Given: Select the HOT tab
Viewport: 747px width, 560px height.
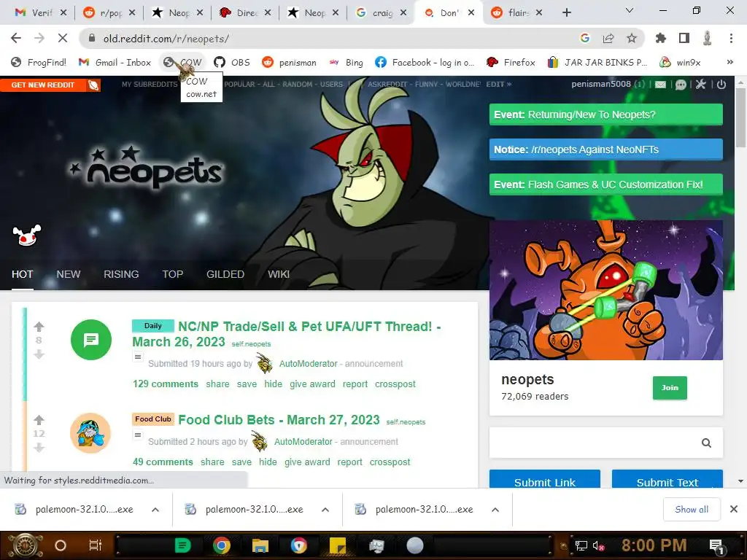Looking at the screenshot, I should (x=23, y=274).
